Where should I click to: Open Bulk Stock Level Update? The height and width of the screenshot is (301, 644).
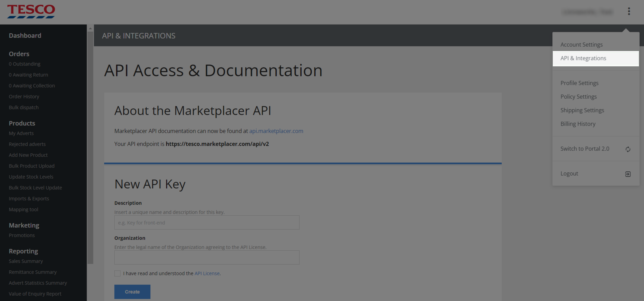35,188
